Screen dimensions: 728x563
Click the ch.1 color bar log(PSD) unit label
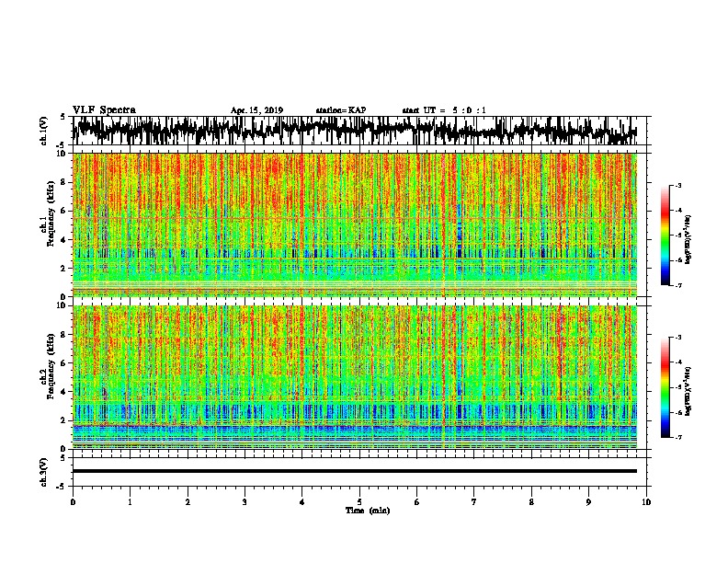(688, 240)
